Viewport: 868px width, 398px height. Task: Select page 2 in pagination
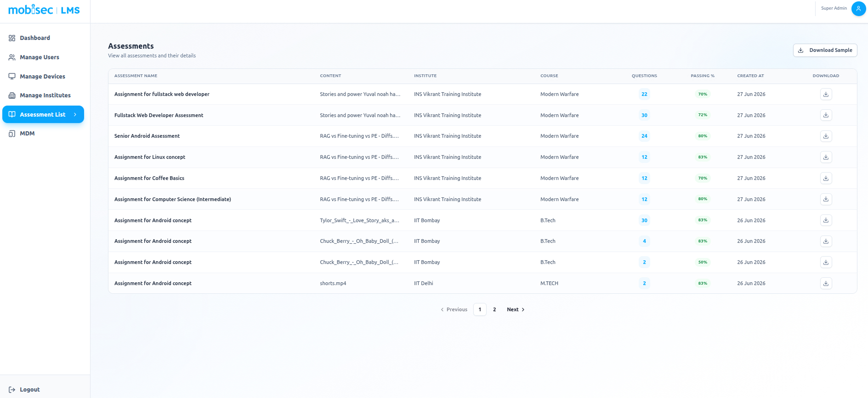pyautogui.click(x=494, y=309)
